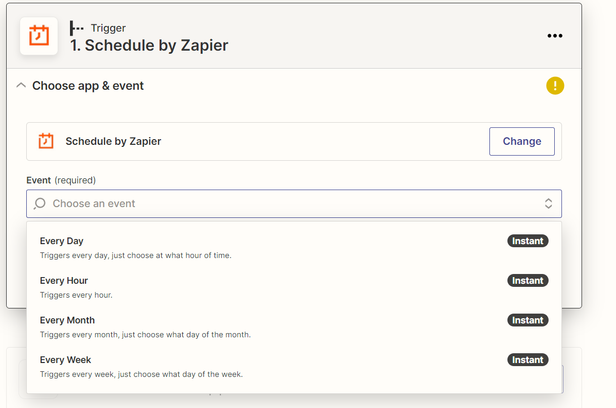The width and height of the screenshot is (616, 408).
Task: Collapse the Choose app & event section
Action: (x=21, y=86)
